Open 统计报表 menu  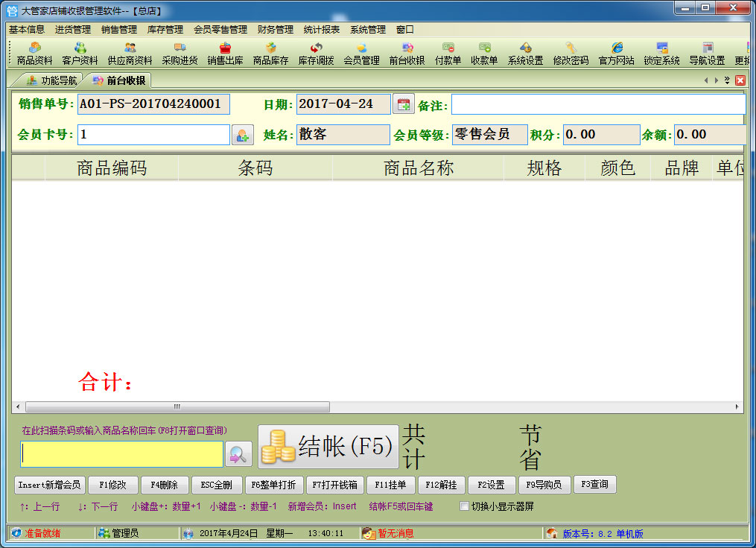click(322, 29)
